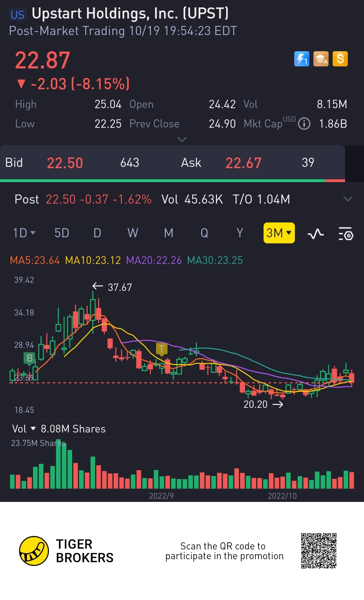Tap the MA30:23.25 indicator label
The height and width of the screenshot is (600, 364).
pyautogui.click(x=215, y=260)
